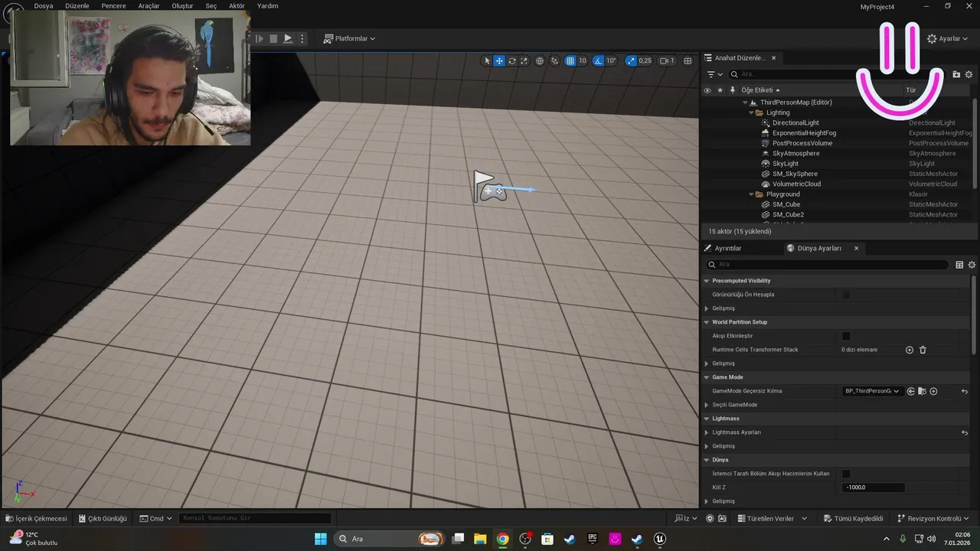Open viewport layout options
This screenshot has height=551, width=980.
point(688,60)
